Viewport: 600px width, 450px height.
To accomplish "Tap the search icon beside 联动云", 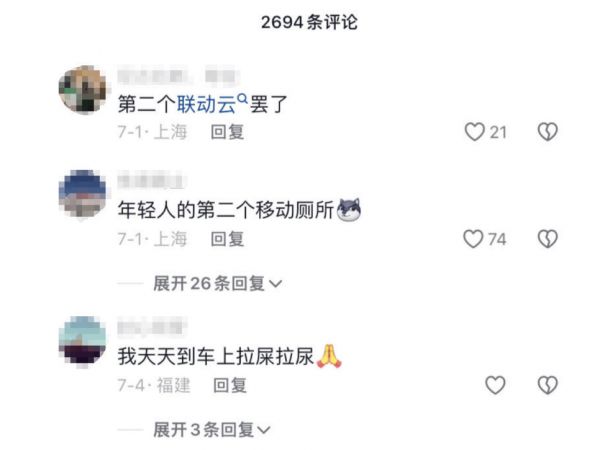I will click(x=242, y=99).
